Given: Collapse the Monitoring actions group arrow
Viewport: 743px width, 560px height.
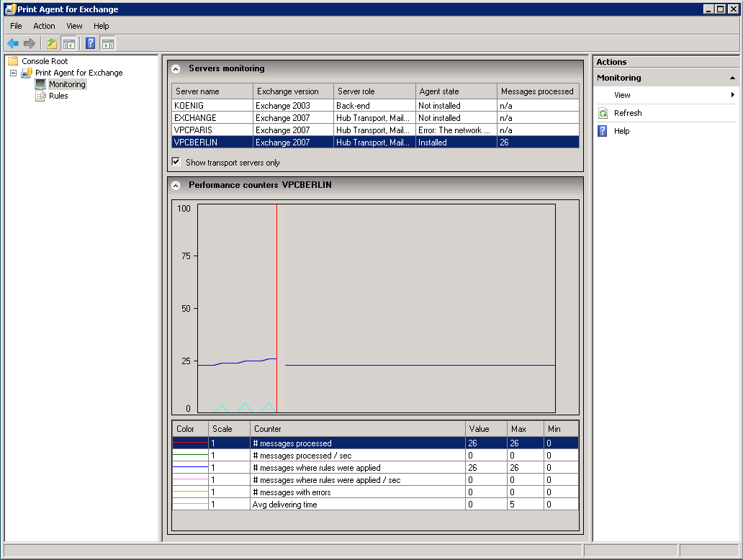Looking at the screenshot, I should pyautogui.click(x=732, y=78).
